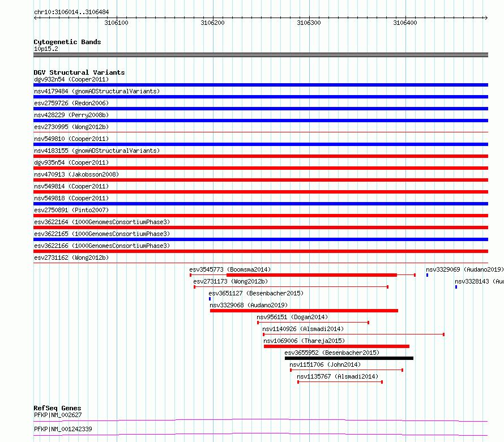Image resolution: width=504 pixels, height=442 pixels.
Task: Click the small blue nsv3329069 marker
Action: [427, 275]
